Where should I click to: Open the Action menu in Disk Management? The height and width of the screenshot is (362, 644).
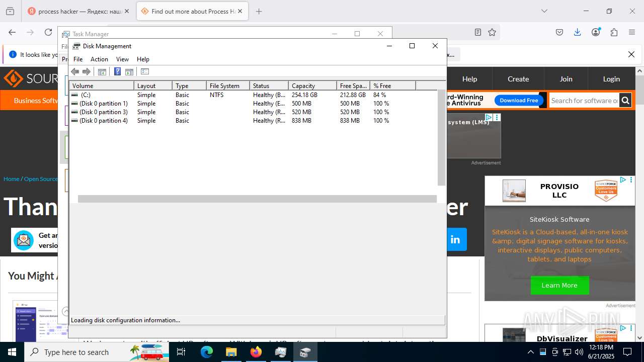pyautogui.click(x=99, y=59)
